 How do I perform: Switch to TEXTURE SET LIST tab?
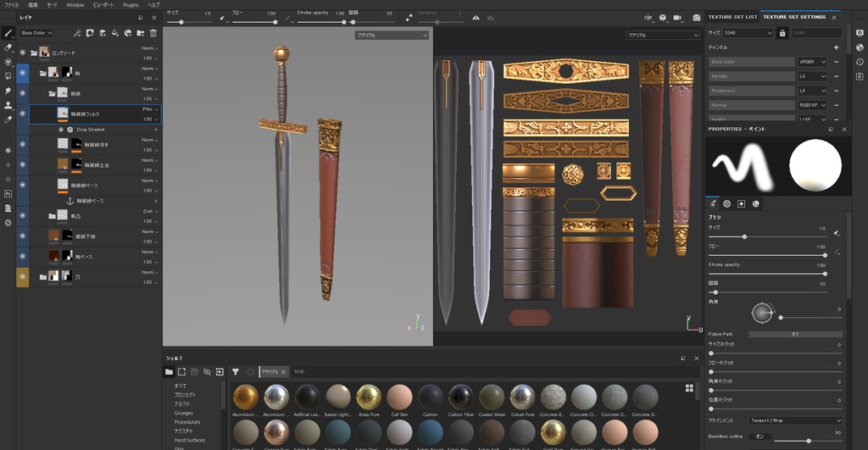coord(732,17)
